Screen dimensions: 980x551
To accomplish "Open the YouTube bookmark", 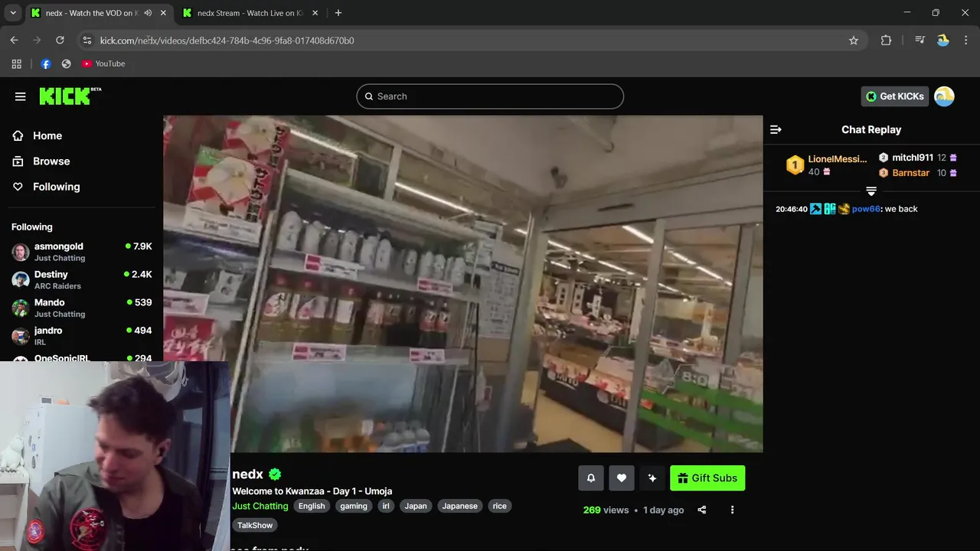I will pos(103,64).
